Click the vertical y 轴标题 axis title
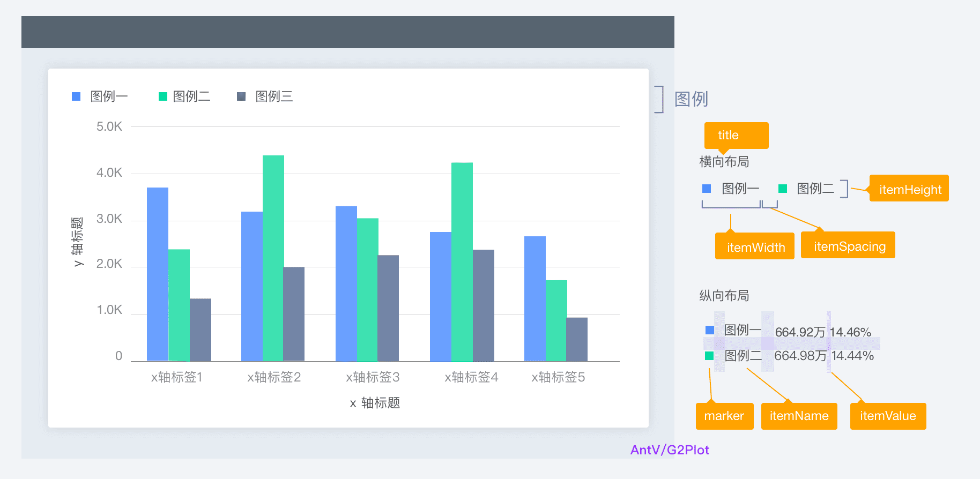 [78, 242]
